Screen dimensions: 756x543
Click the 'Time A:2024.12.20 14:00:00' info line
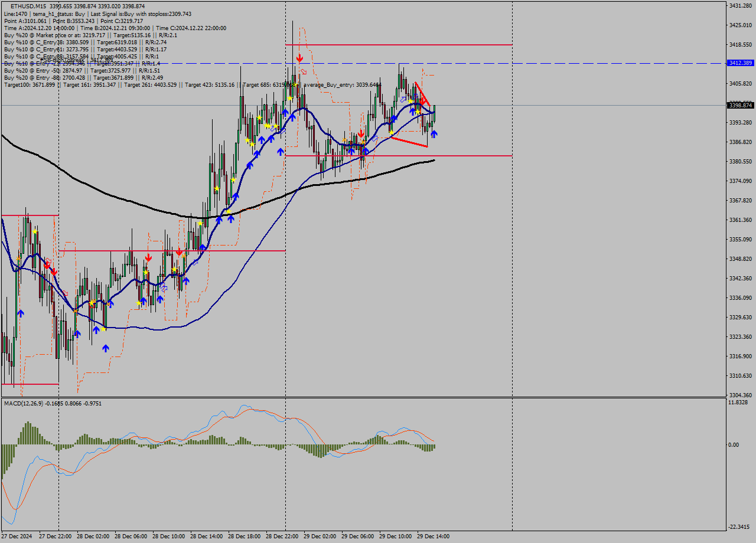point(115,28)
